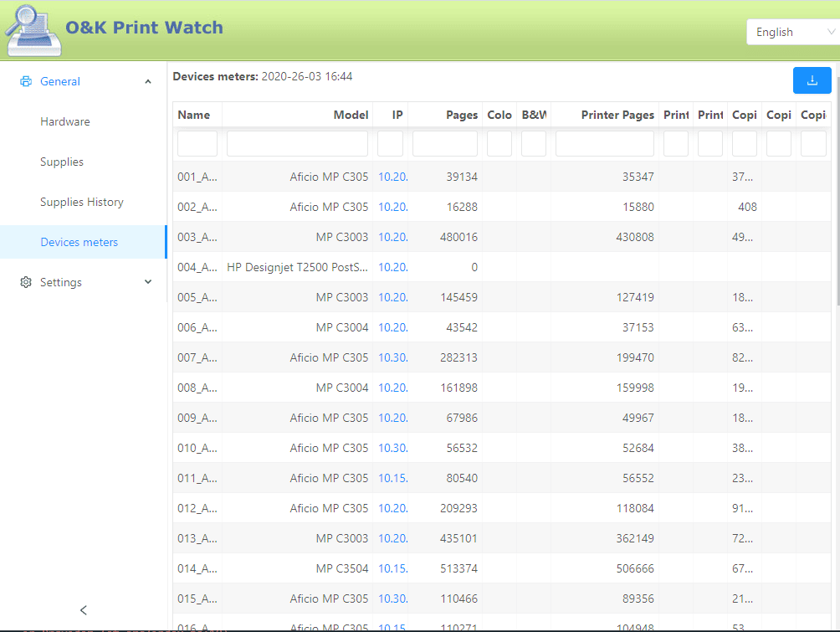The width and height of the screenshot is (840, 632).
Task: Select device name 006_A in table
Action: 197,327
